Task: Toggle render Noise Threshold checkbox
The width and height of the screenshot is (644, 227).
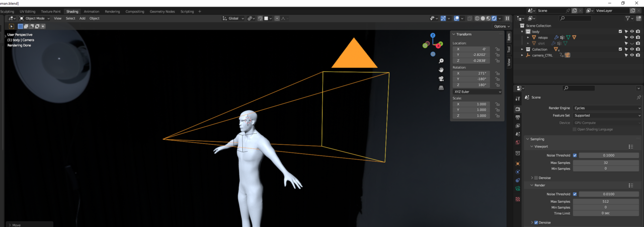Action: point(575,194)
